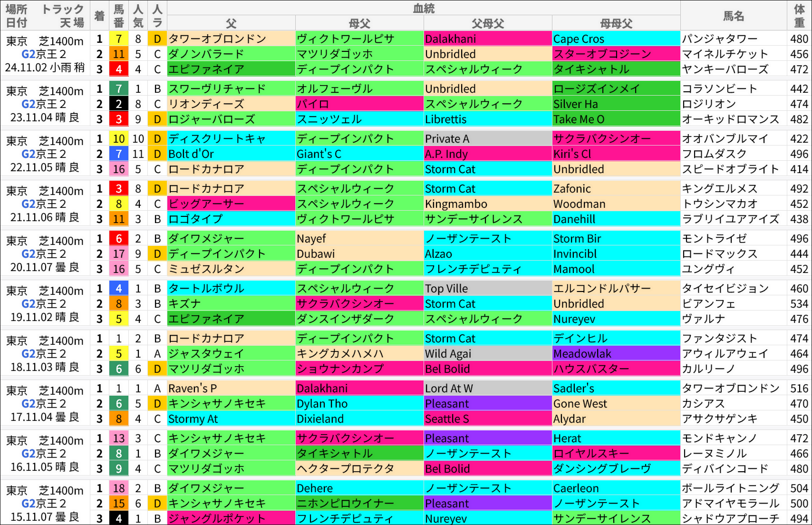The width and height of the screenshot is (812, 525).
Task: Select the 母父 pedigree column header
Action: pos(359,22)
